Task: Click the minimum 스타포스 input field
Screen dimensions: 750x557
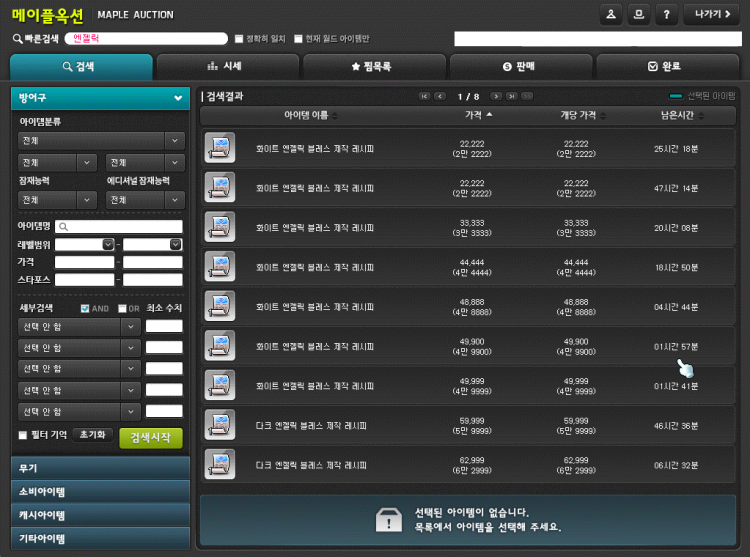Action: click(85, 280)
